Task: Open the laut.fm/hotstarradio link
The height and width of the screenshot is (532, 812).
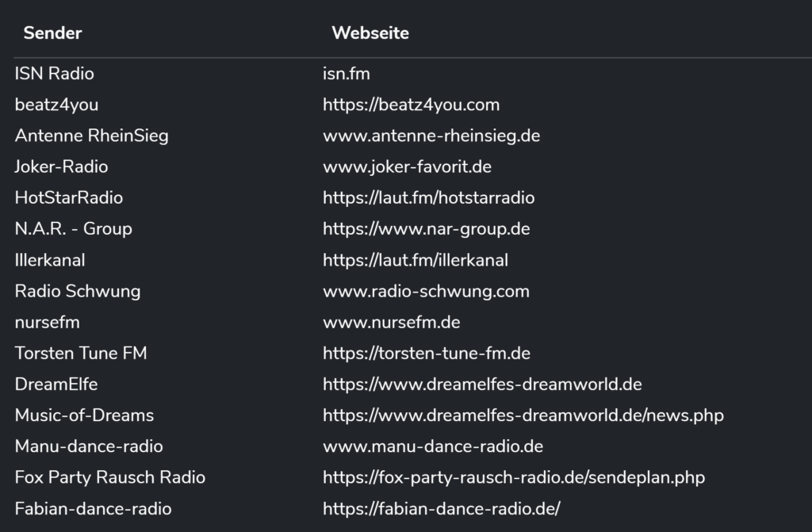Action: [x=428, y=197]
